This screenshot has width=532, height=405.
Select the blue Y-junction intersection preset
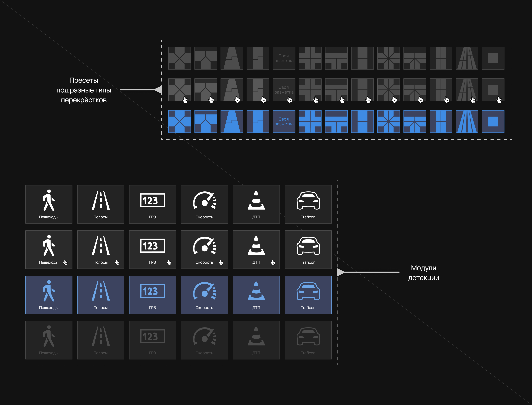205,121
